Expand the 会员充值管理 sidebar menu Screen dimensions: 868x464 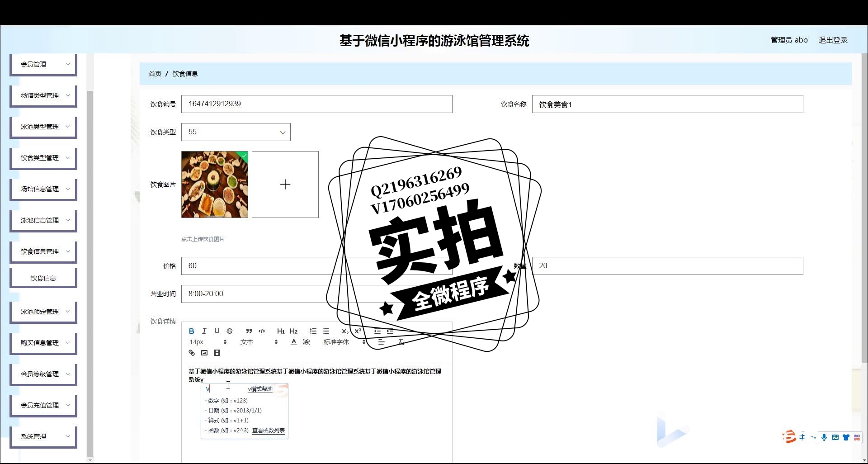43,405
